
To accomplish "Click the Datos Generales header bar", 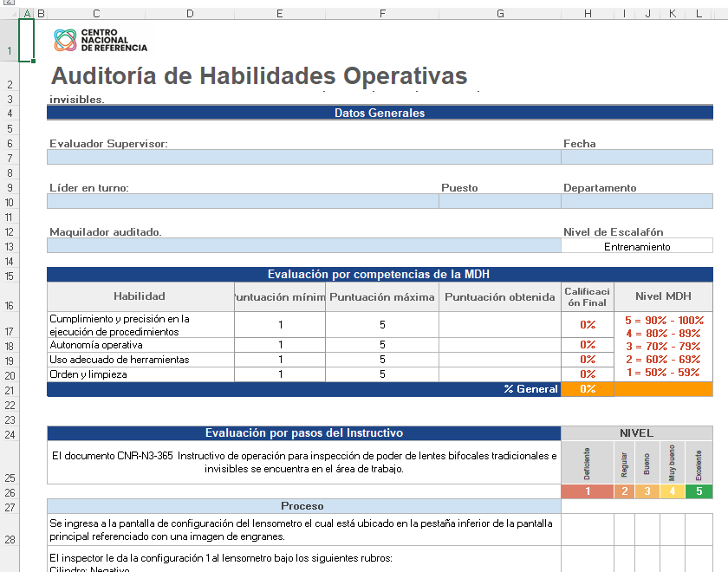I will point(379,113).
